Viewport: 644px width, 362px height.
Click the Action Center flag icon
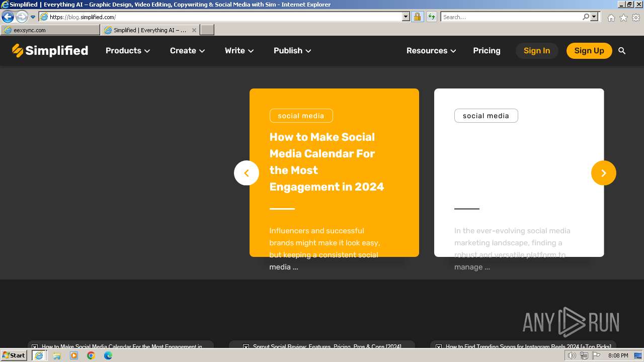596,355
